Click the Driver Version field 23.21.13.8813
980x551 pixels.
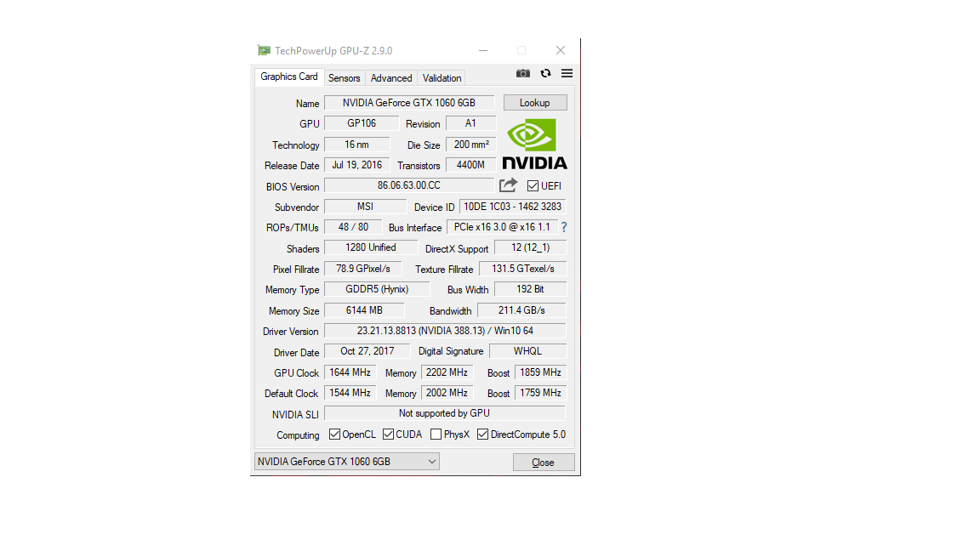(x=445, y=331)
